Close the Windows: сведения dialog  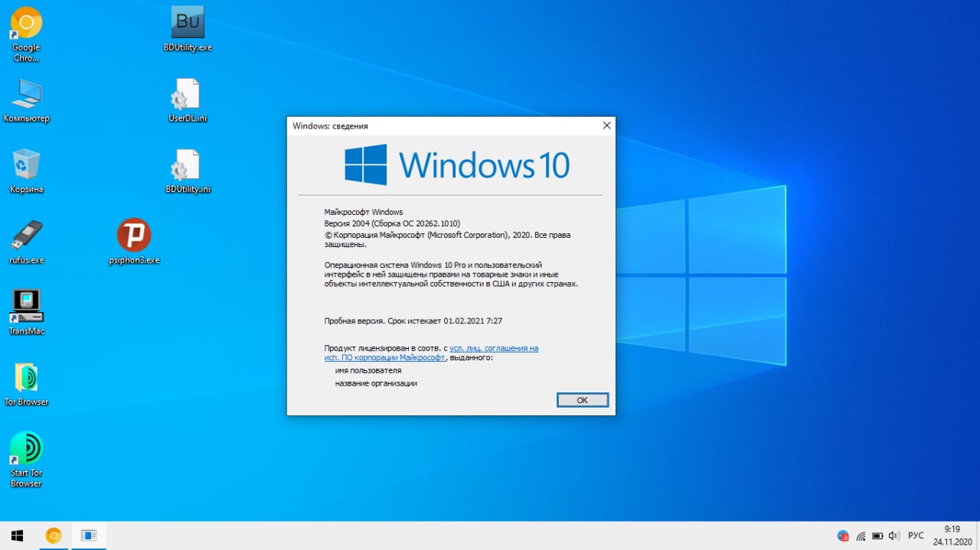[x=606, y=125]
